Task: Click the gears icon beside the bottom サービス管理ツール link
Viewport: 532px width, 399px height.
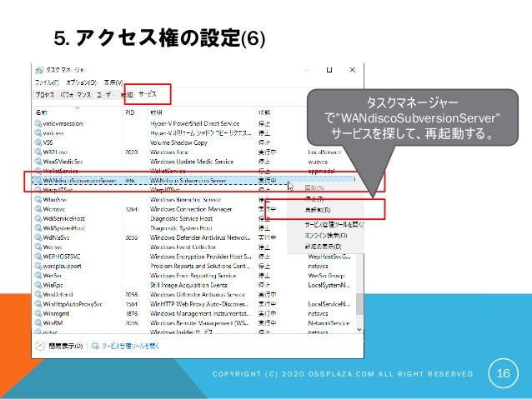Action: tap(95, 346)
